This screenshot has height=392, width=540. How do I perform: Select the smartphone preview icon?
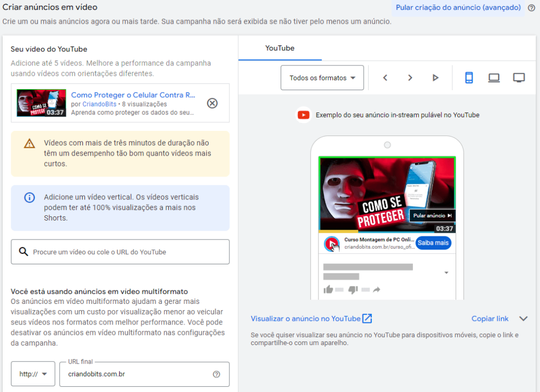point(470,77)
